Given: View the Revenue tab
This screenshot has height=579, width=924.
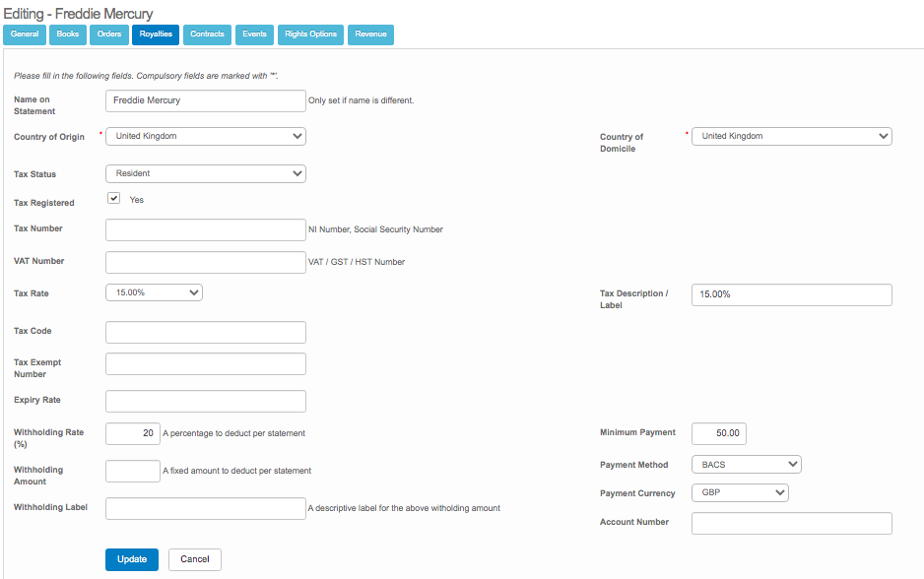Looking at the screenshot, I should 370,34.
